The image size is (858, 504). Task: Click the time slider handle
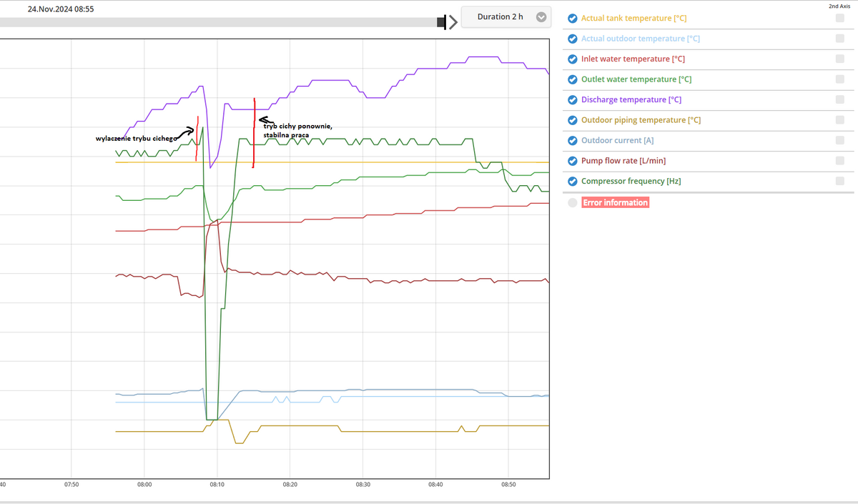[x=442, y=23]
